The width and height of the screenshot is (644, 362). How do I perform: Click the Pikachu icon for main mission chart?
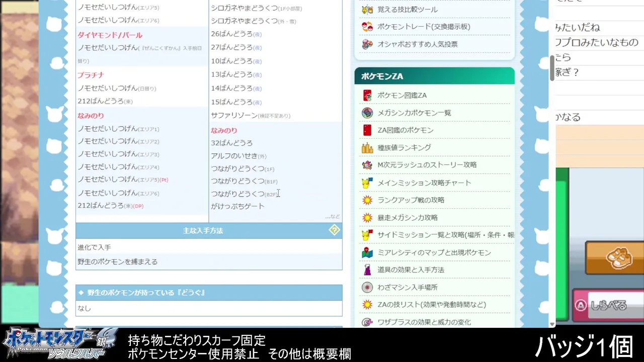click(367, 183)
